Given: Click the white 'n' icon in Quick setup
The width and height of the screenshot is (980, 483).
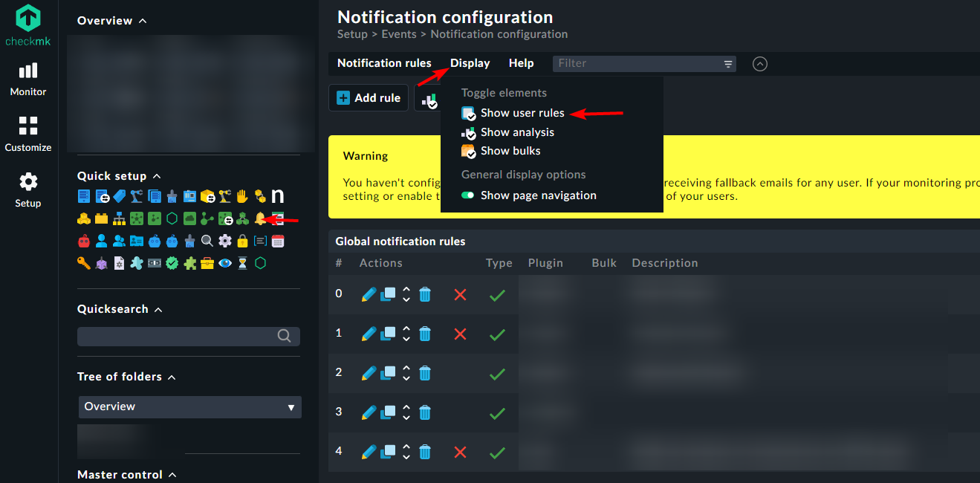Looking at the screenshot, I should [278, 196].
